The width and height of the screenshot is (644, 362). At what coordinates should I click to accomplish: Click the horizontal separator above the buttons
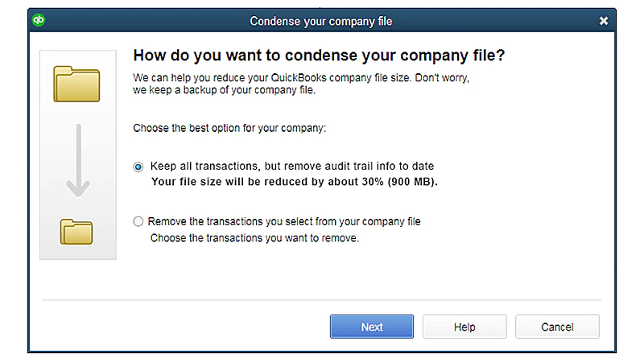click(321, 300)
